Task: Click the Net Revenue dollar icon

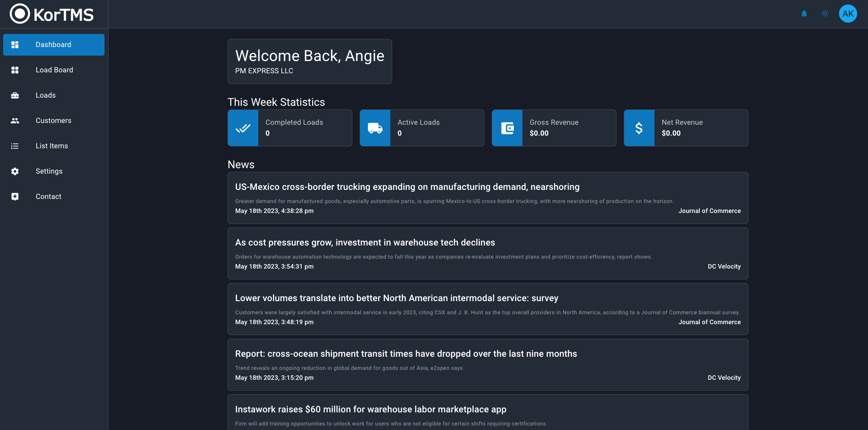Action: pos(639,128)
